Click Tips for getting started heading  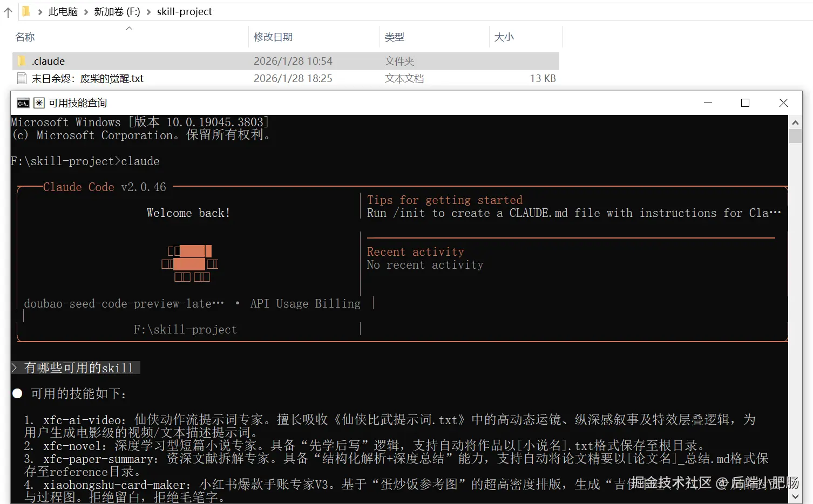[x=445, y=200]
